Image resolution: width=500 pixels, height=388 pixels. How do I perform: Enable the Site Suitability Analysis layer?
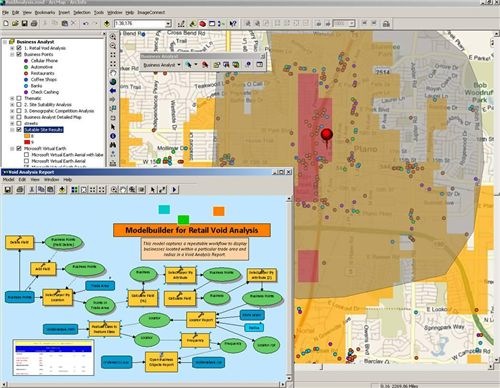19,105
